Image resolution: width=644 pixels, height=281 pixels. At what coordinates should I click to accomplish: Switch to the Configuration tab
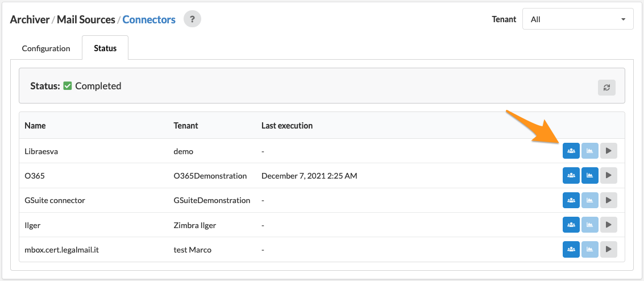tap(46, 48)
